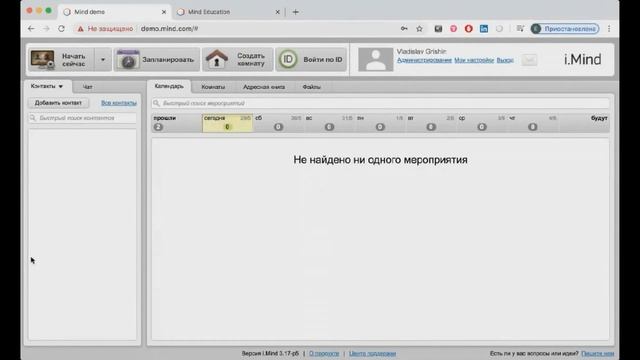Click the media control playlist icon in toolbar
Viewport: 640px width, 360px height.
[520, 29]
